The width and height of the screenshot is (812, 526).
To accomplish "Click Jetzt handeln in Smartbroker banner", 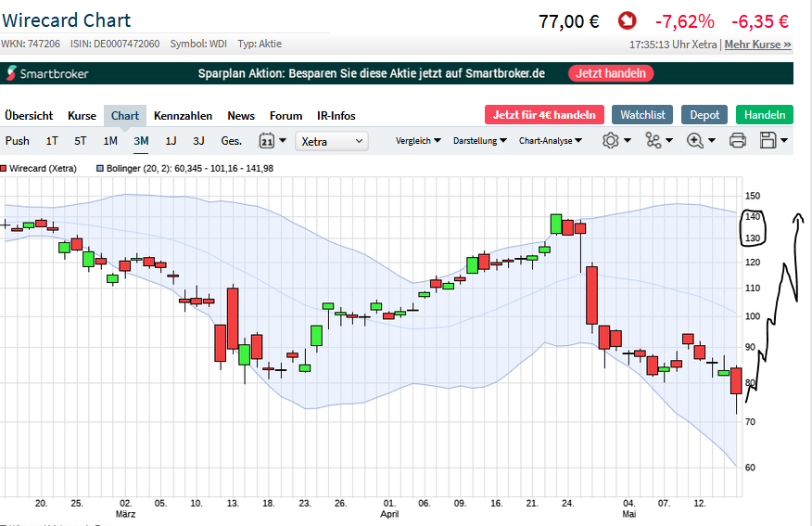I will tap(611, 73).
